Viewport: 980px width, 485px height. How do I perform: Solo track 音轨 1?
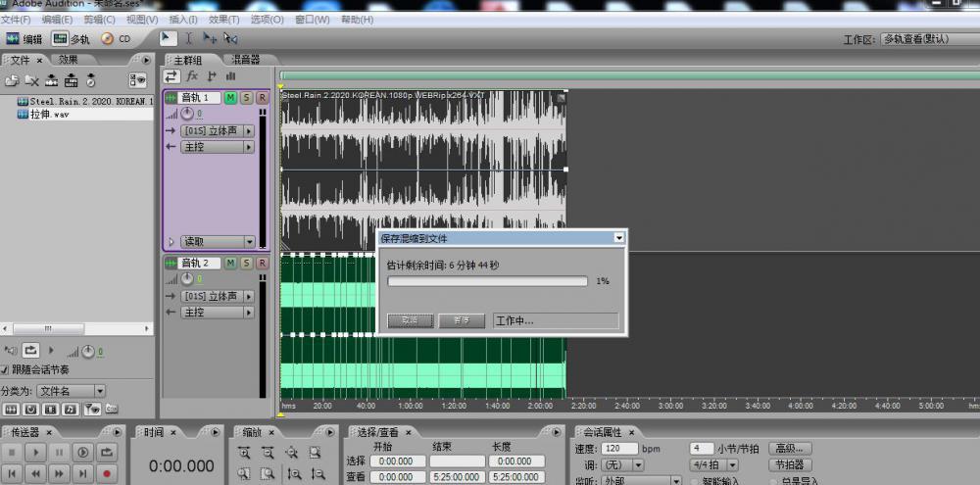(247, 98)
